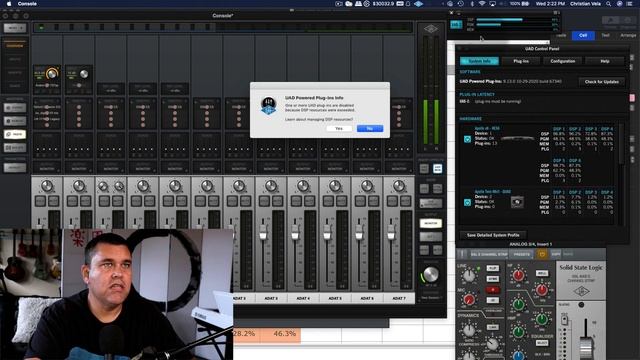The height and width of the screenshot is (360, 640).
Task: Select the 46.3% spreadsheet cell
Action: pyautogui.click(x=284, y=333)
